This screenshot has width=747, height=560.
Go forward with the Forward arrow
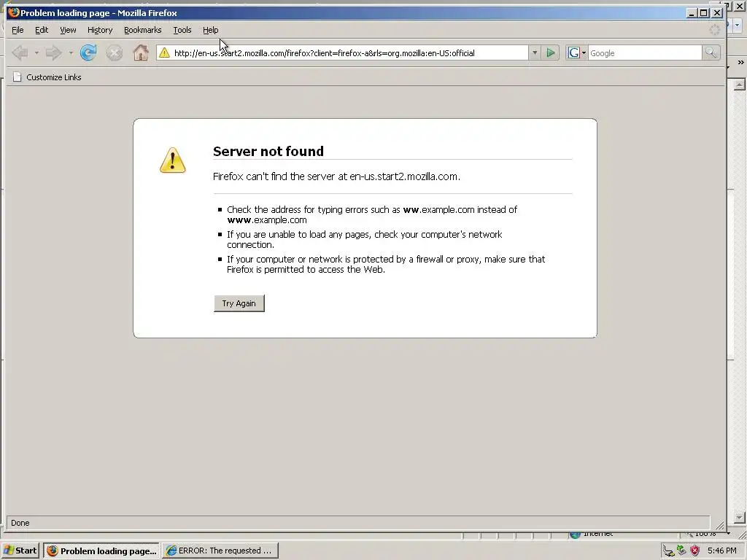pyautogui.click(x=53, y=52)
